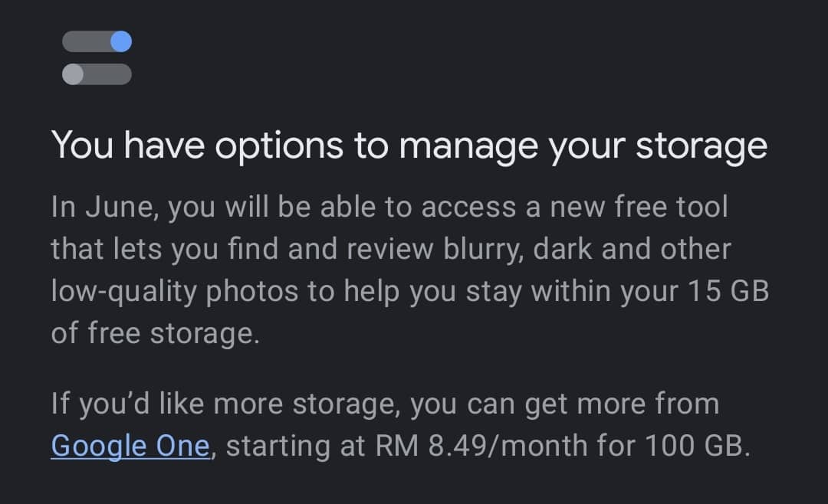Click the blue knob of the upper switch
Image resolution: width=828 pixels, height=504 pixels.
pyautogui.click(x=121, y=41)
